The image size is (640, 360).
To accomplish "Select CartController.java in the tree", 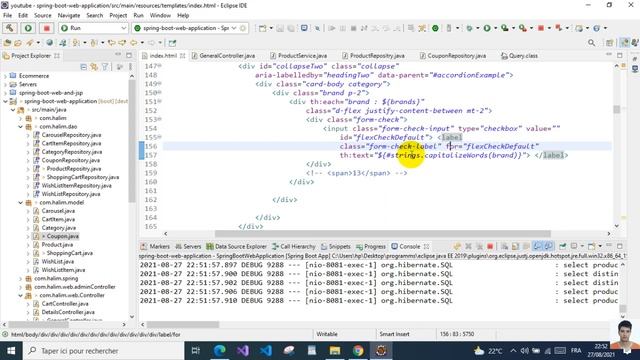I will pyautogui.click(x=65, y=304).
